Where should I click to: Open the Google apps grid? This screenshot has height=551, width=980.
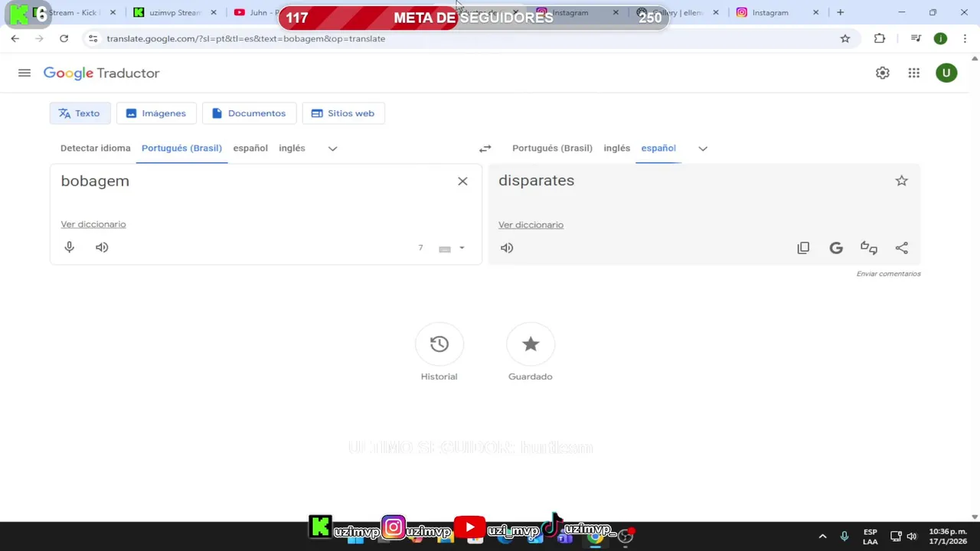pos(914,73)
